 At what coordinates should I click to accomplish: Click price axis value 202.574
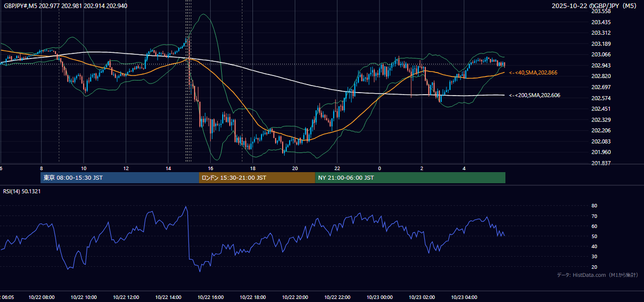[x=601, y=98]
